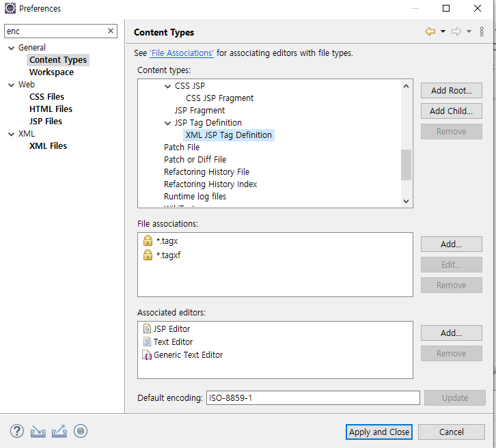Open the Workspace preference page

pyautogui.click(x=51, y=72)
